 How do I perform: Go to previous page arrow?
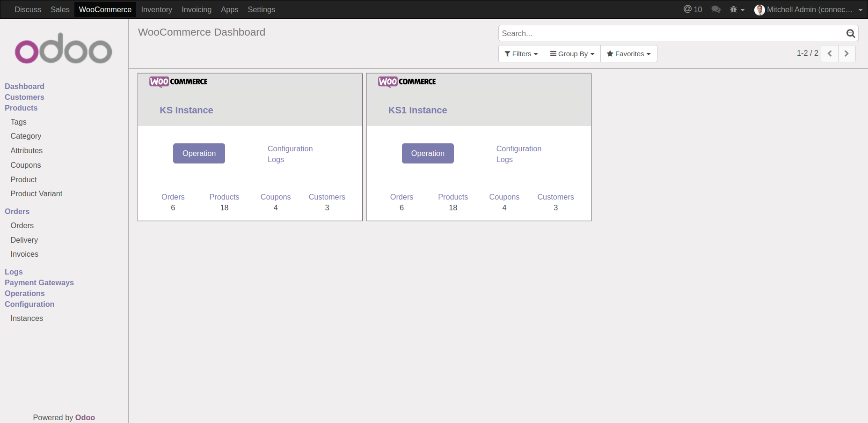[x=829, y=53]
